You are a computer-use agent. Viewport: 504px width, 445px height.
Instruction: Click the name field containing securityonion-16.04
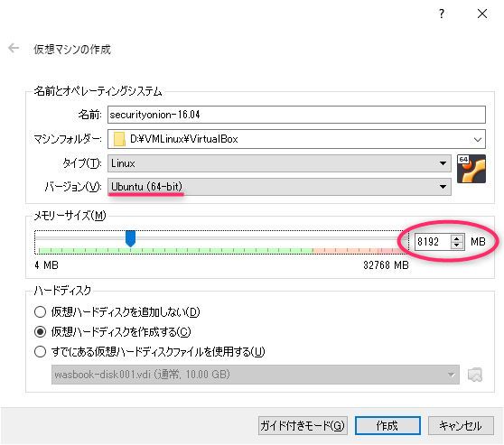[x=296, y=115]
